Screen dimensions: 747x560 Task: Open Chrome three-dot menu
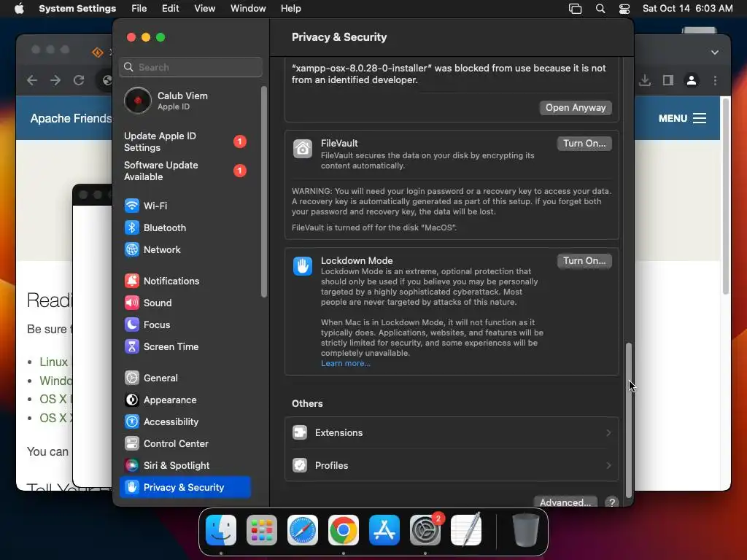[x=715, y=80]
